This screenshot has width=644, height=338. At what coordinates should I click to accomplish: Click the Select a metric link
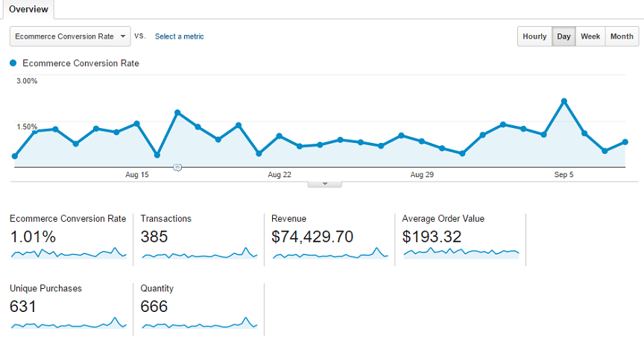[x=179, y=36]
